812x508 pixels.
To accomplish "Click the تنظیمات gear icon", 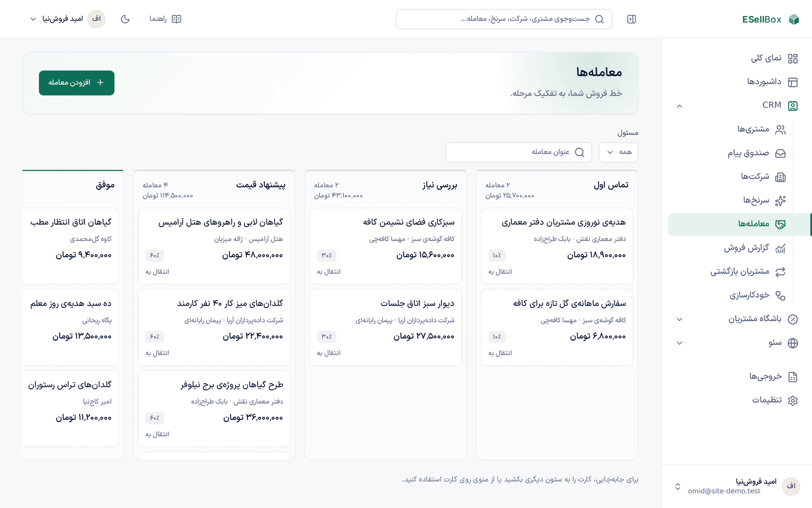I will 793,400.
